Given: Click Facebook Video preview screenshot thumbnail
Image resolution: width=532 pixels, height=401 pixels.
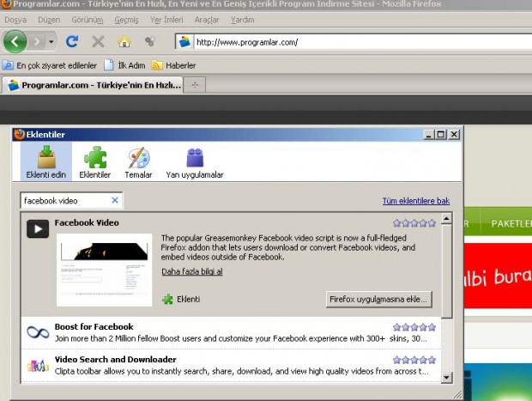Looking at the screenshot, I should click(104, 270).
